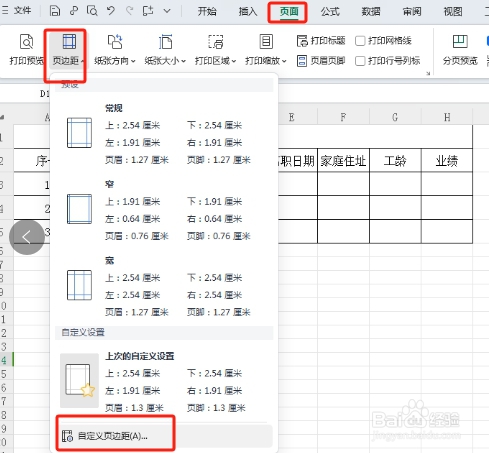This screenshot has width=489, height=453.
Task: Open 自定义页边距(A)... option
Action: pyautogui.click(x=164, y=436)
